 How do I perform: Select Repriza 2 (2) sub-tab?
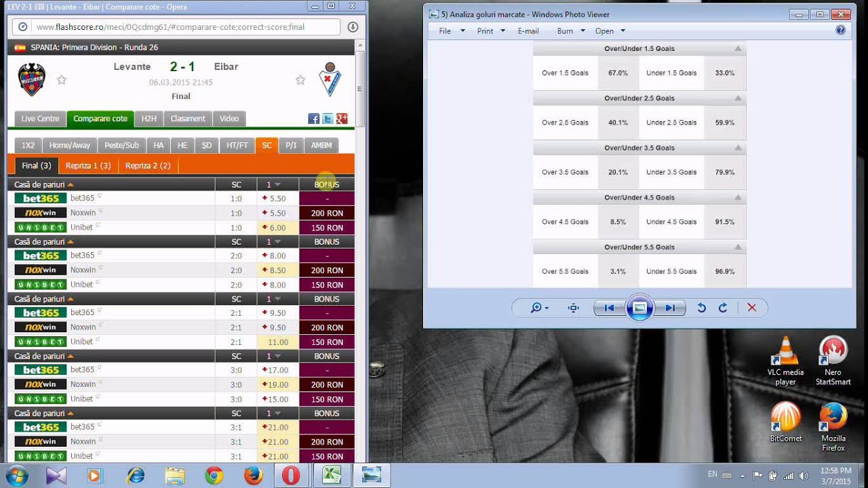coord(148,165)
